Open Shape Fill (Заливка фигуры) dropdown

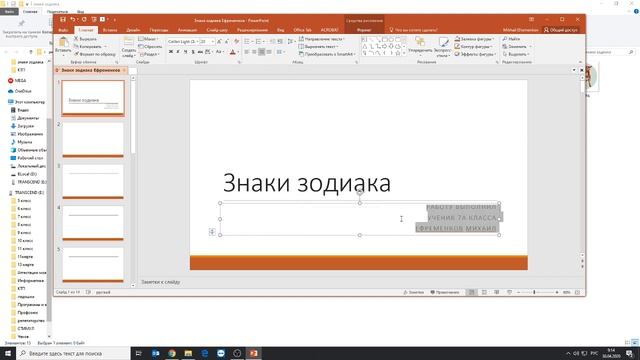pyautogui.click(x=474, y=39)
